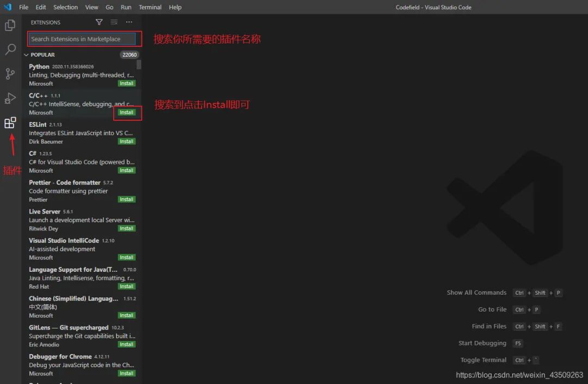Select the Debugger for Chrome title
Viewport: 588px width, 384px height.
(60, 356)
